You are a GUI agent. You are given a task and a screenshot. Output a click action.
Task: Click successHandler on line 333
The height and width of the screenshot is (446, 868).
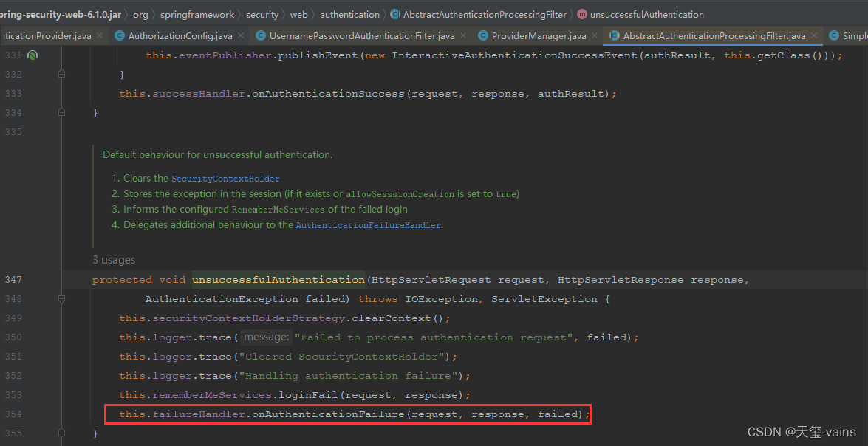199,94
